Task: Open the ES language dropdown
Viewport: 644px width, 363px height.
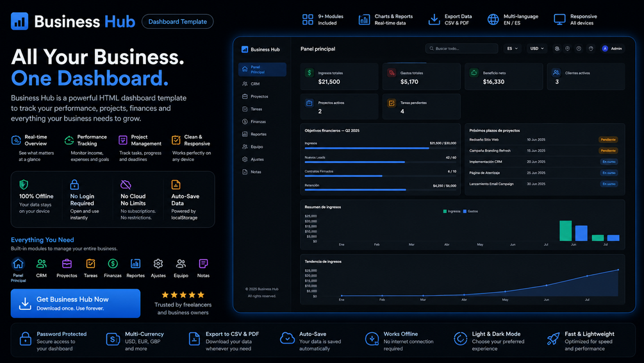Action: point(512,49)
